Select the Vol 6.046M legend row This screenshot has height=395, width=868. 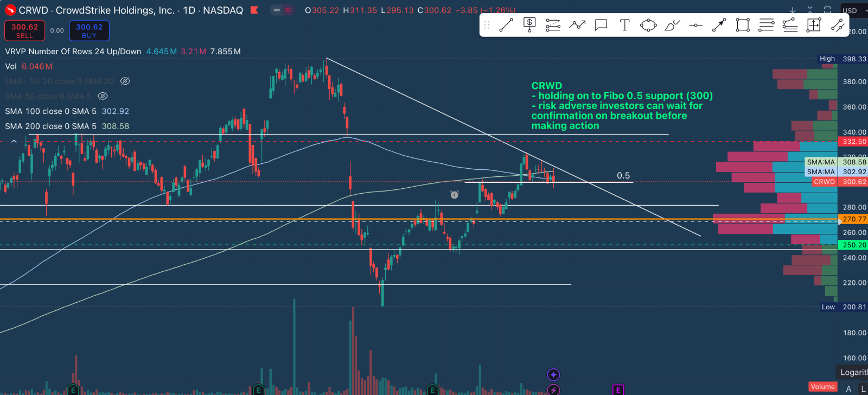tap(29, 66)
